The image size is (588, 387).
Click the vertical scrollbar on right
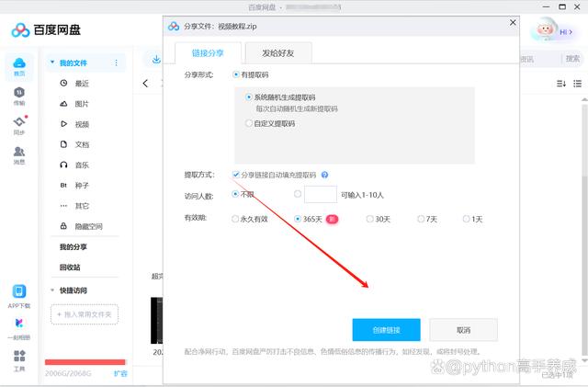pyautogui.click(x=584, y=229)
